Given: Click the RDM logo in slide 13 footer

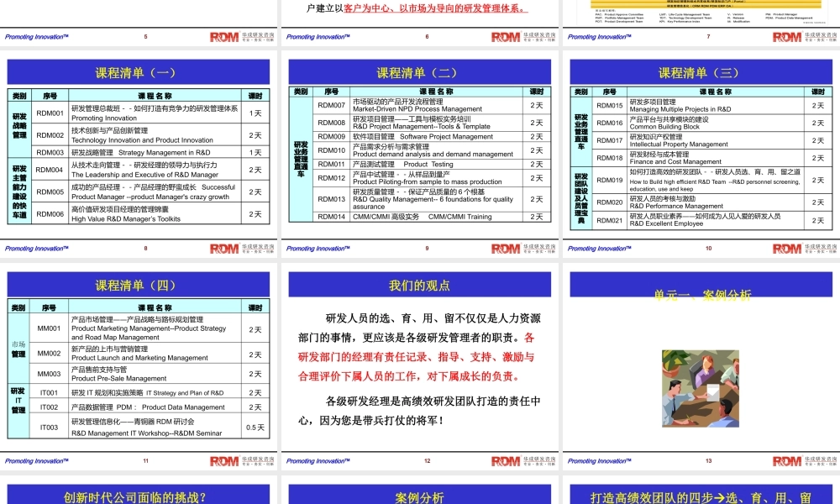Looking at the screenshot, I should coord(787,462).
